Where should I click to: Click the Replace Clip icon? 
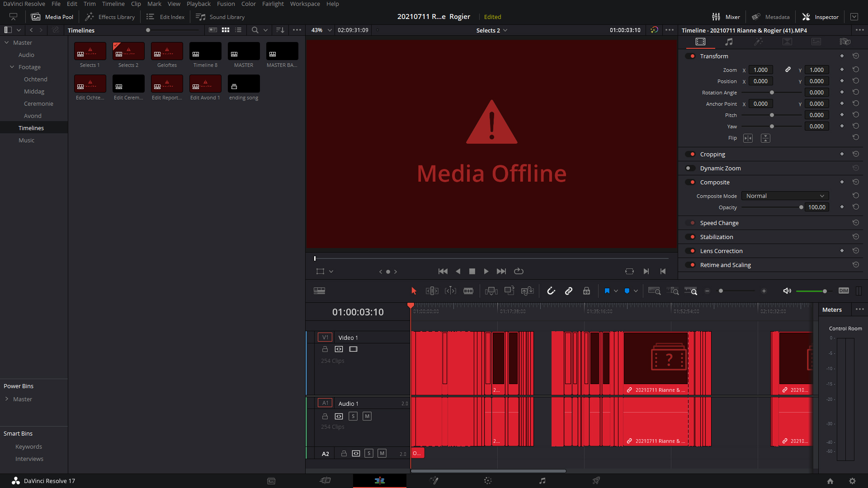pyautogui.click(x=528, y=291)
